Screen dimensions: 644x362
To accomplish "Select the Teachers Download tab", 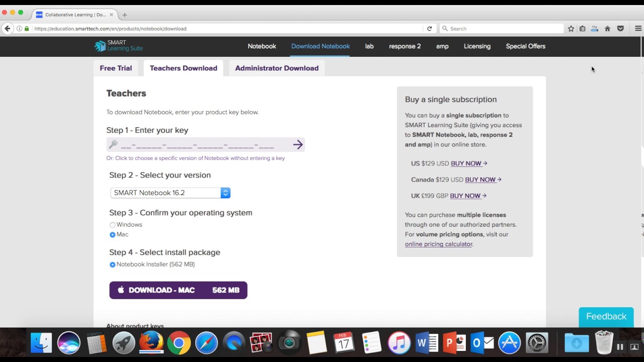I will (184, 68).
